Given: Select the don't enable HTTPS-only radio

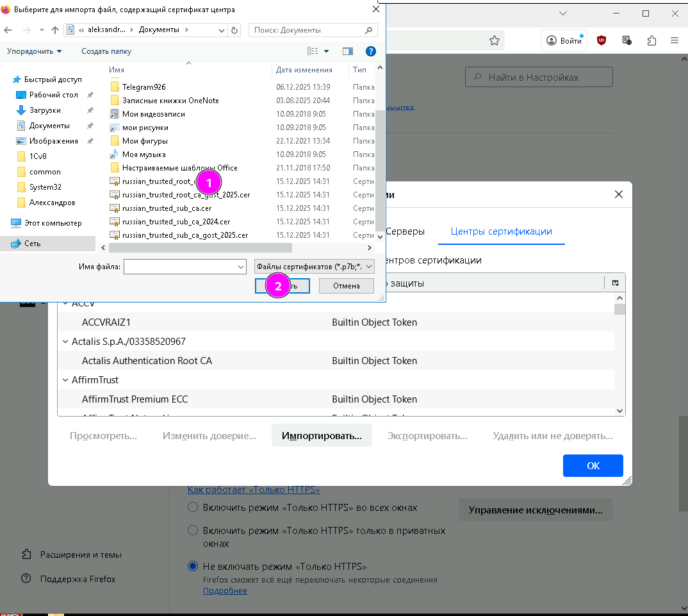Looking at the screenshot, I should coord(193,567).
